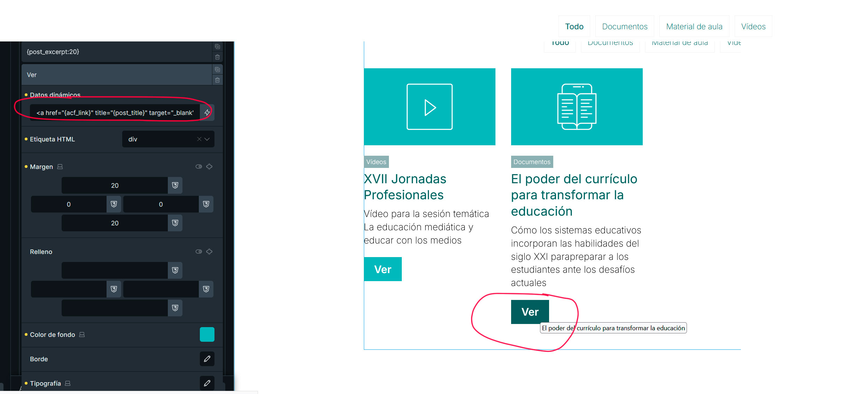
Task: Delete the post_excerpt item
Action: [217, 57]
